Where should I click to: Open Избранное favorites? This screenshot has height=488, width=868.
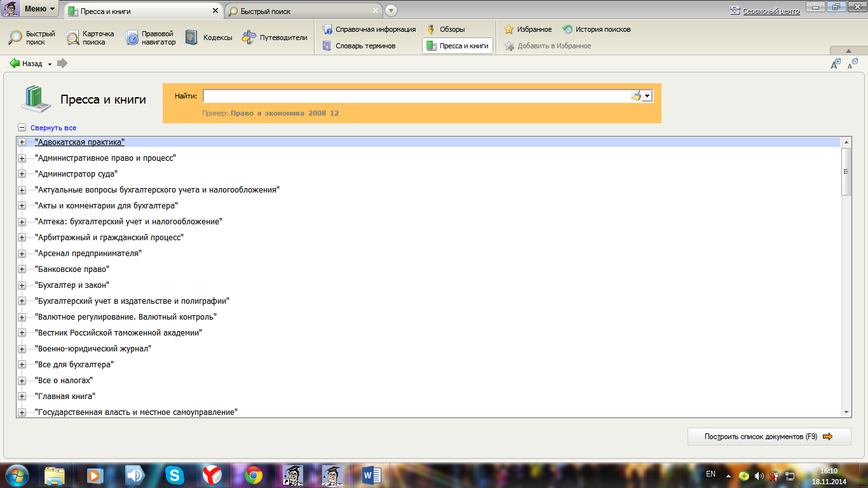pos(528,29)
